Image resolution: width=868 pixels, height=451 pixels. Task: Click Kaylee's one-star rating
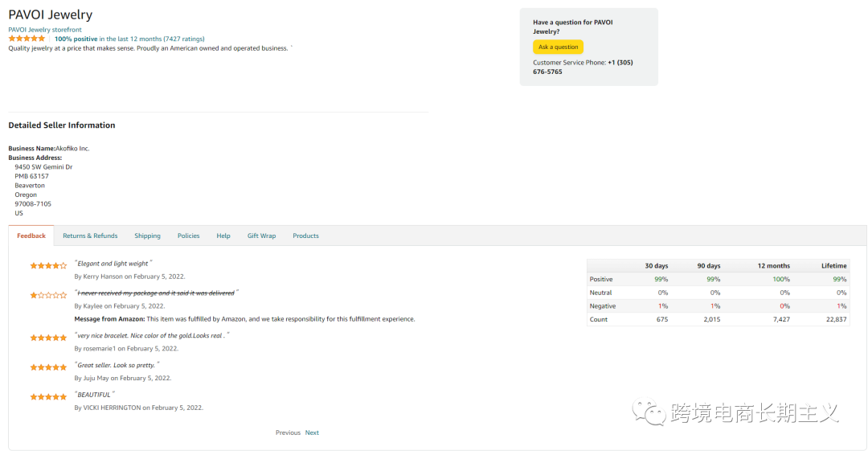point(48,295)
